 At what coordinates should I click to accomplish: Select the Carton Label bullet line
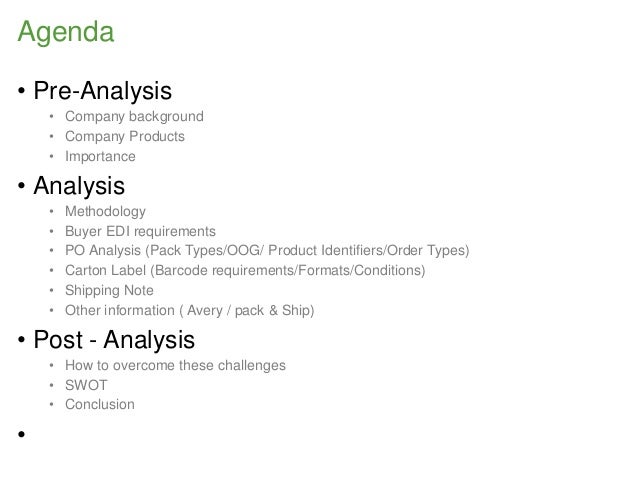(245, 270)
